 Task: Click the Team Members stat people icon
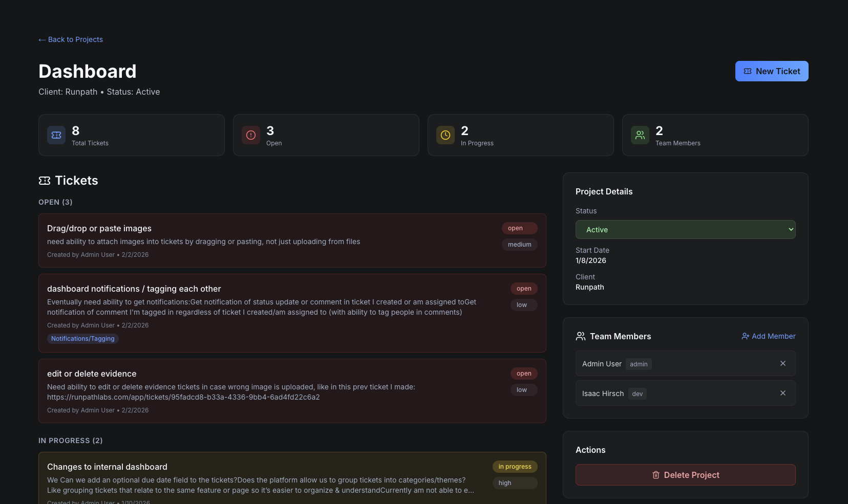(x=640, y=135)
